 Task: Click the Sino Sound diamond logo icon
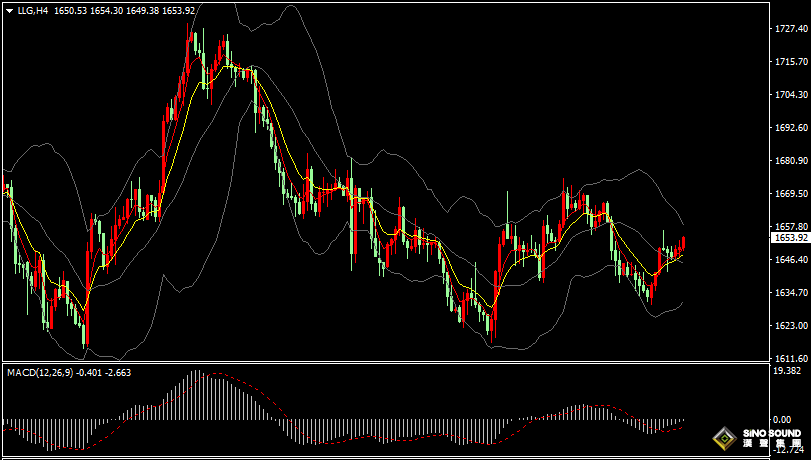coord(724,438)
